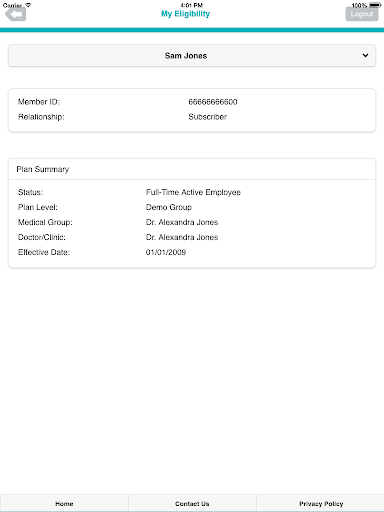Select the Demo Group plan level
Image resolution: width=384 pixels, height=512 pixels.
pyautogui.click(x=169, y=207)
